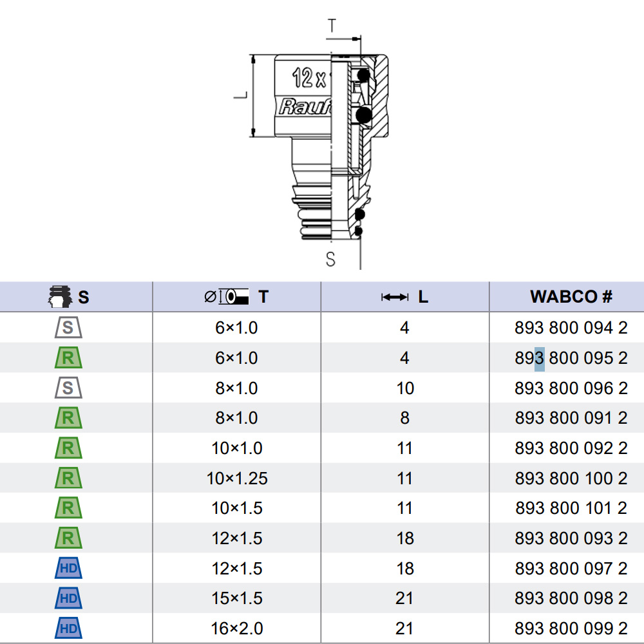Click the thread icon in the S column header
Viewport: 644px width, 644px height.
(60, 297)
